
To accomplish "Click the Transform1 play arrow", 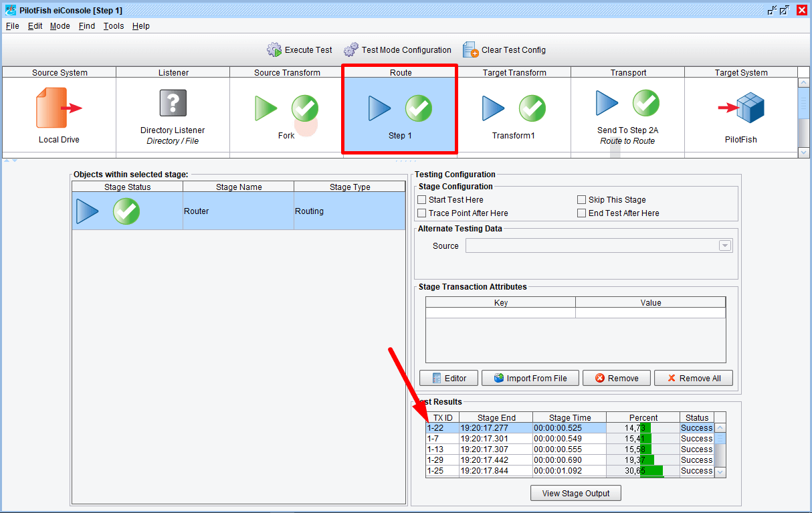I will point(493,108).
